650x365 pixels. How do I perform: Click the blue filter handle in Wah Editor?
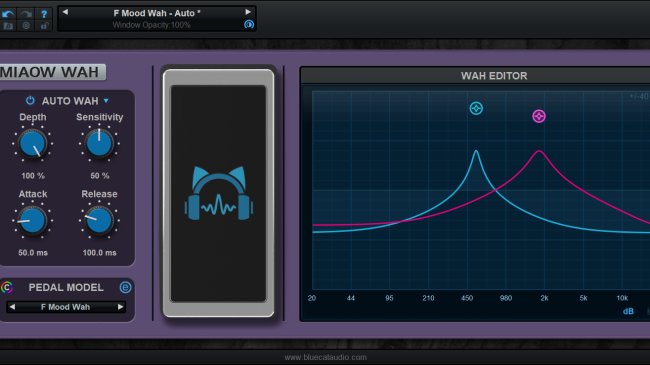pos(476,109)
